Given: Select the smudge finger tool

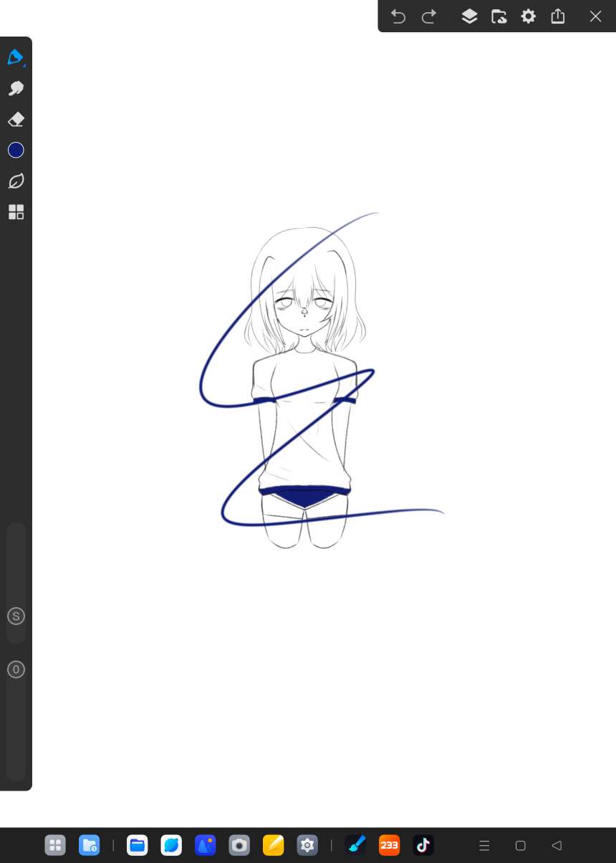Looking at the screenshot, I should [x=16, y=88].
